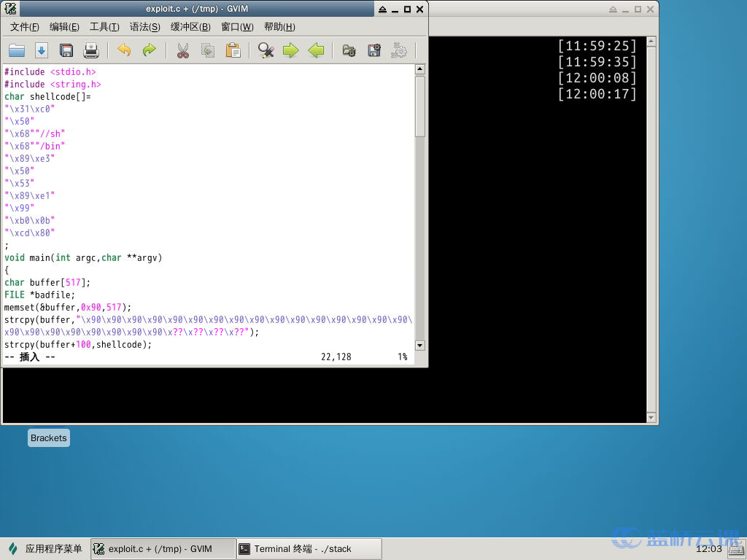Click the 12:03 clock in the panel
This screenshot has width=747, height=560.
pos(709,548)
